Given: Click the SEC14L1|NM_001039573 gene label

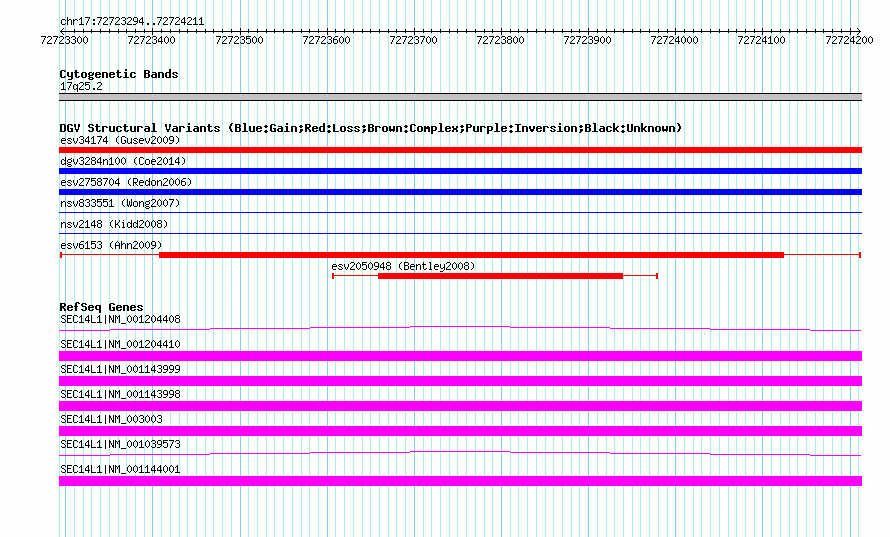Looking at the screenshot, I should (x=120, y=444).
